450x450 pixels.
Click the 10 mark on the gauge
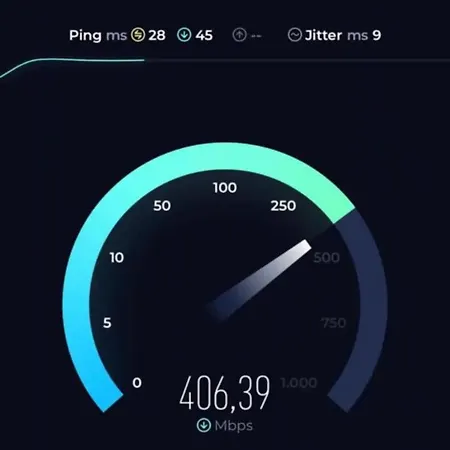pos(117,257)
